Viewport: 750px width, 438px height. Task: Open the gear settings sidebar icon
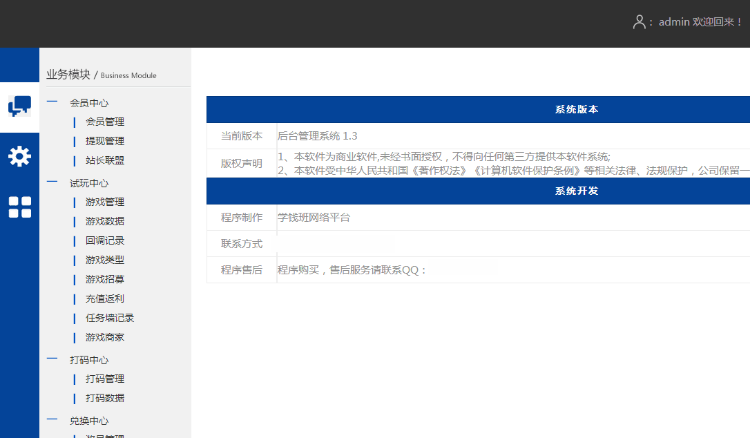20,156
